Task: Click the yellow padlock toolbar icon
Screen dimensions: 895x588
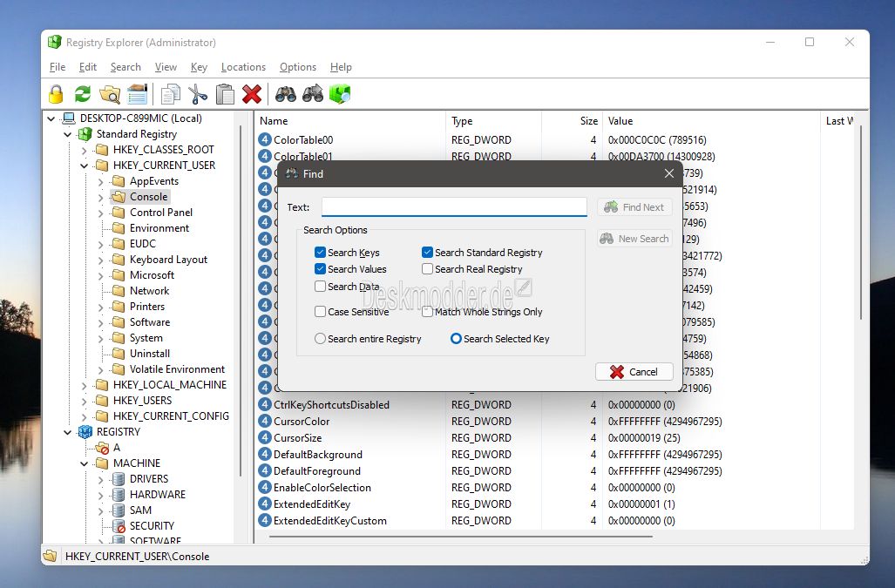Action: click(56, 94)
